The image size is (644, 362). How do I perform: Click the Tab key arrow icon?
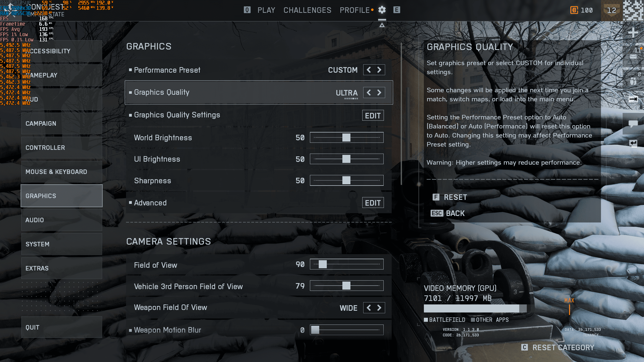(x=633, y=99)
